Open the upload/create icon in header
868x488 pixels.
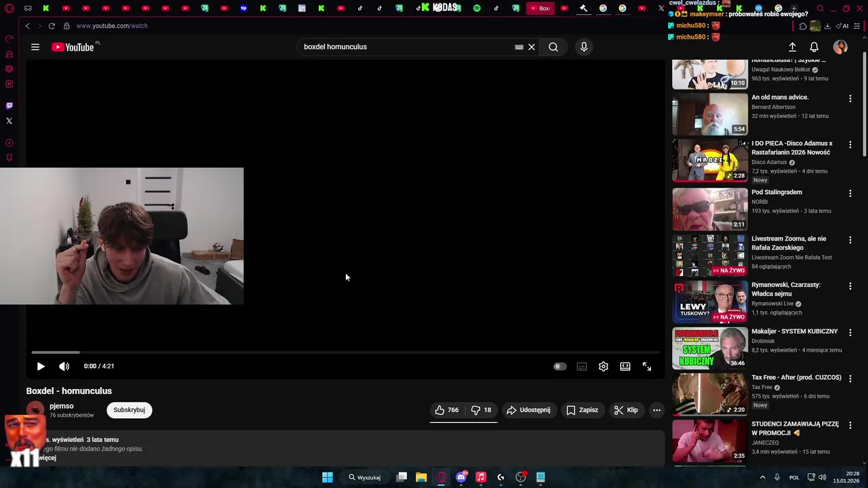(x=792, y=47)
